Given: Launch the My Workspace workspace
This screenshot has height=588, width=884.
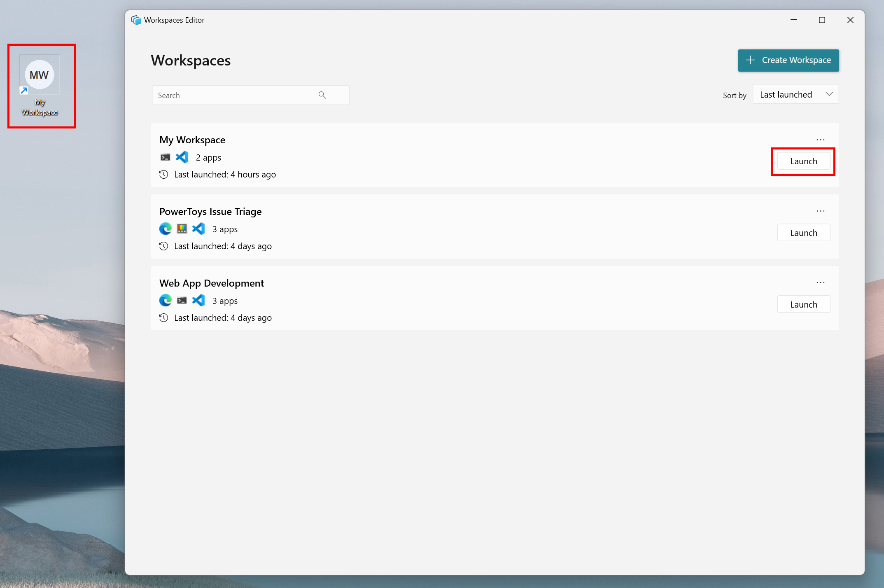Looking at the screenshot, I should [803, 161].
